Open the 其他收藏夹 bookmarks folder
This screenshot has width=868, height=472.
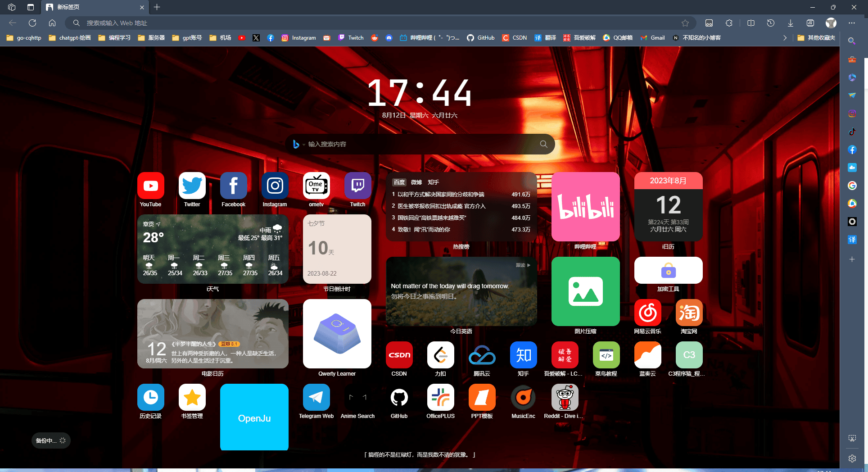816,38
